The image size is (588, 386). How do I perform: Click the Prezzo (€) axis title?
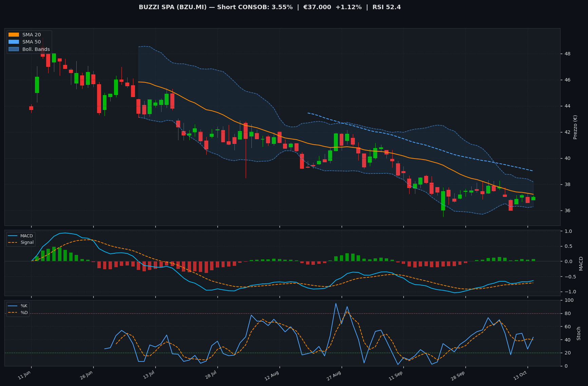pyautogui.click(x=575, y=127)
